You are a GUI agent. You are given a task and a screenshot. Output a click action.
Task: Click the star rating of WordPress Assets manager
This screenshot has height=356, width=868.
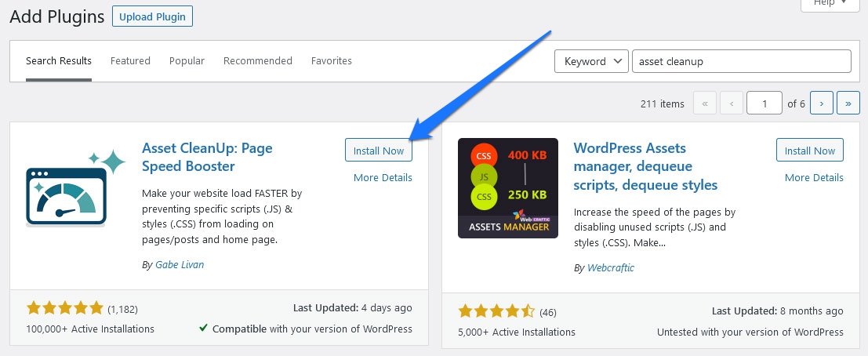[x=496, y=311]
